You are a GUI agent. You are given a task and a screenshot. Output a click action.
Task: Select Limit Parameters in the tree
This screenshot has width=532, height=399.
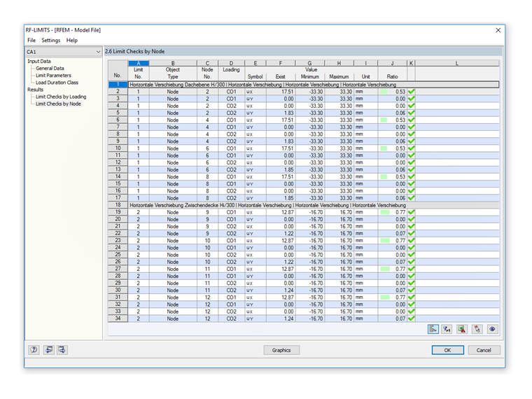(x=54, y=76)
